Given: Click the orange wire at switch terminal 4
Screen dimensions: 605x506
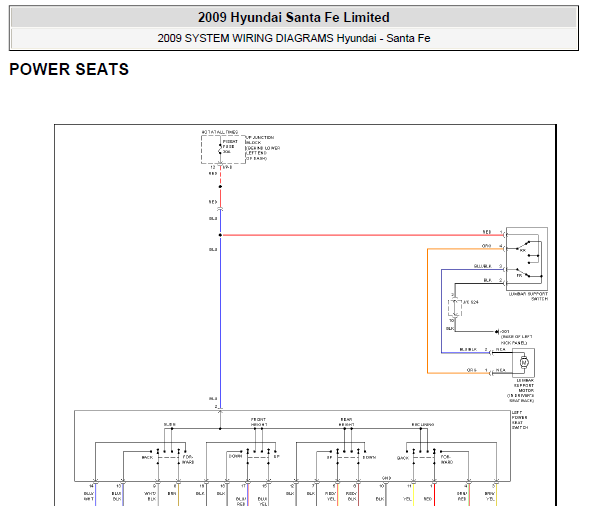Looking at the screenshot, I should click(465, 249).
